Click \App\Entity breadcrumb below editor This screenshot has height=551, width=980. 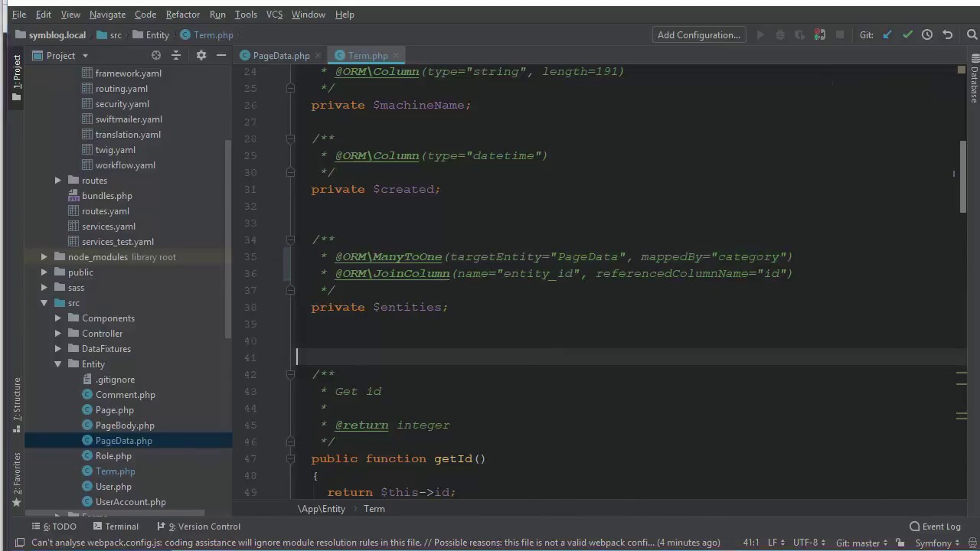(x=322, y=508)
